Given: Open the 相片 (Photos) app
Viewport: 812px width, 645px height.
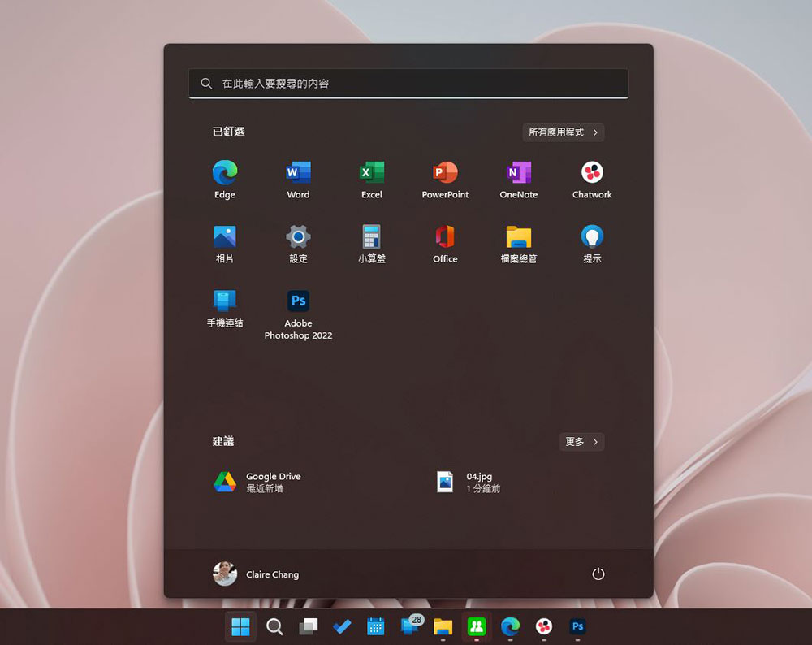Looking at the screenshot, I should point(225,244).
